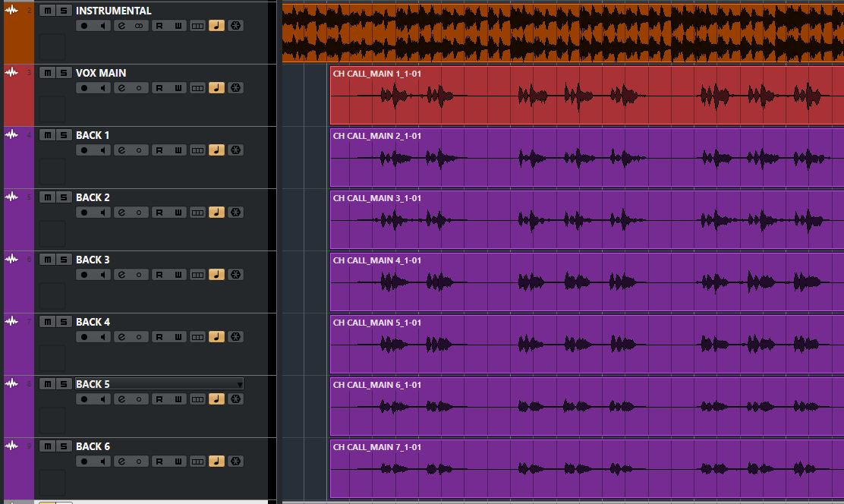Freeze the BACK 5 audio channel
The image size is (844, 504).
(236, 399)
